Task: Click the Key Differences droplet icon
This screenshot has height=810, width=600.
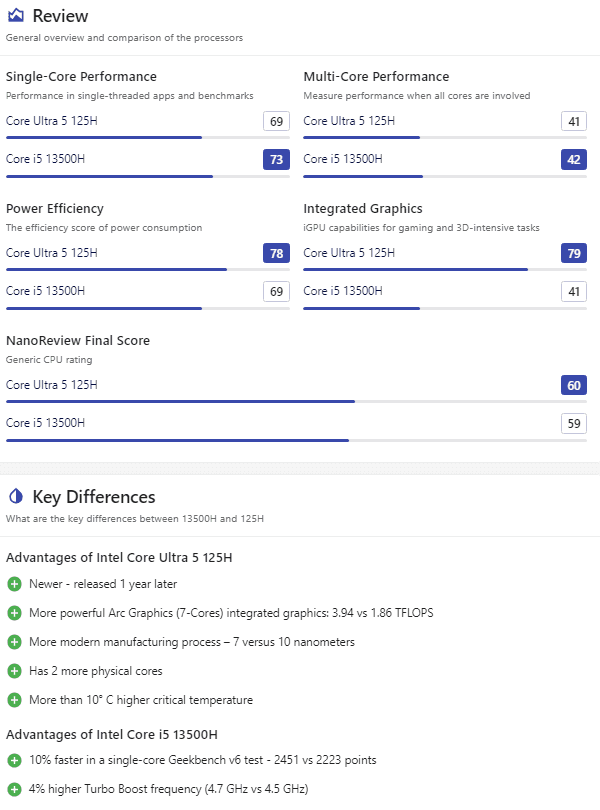Action: tap(16, 496)
